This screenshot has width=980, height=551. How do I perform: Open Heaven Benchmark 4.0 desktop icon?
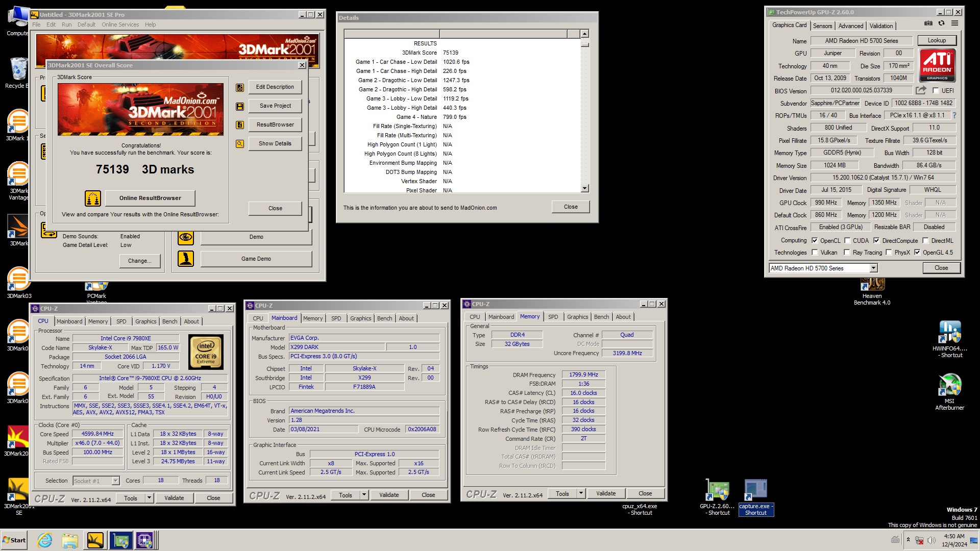[872, 291]
